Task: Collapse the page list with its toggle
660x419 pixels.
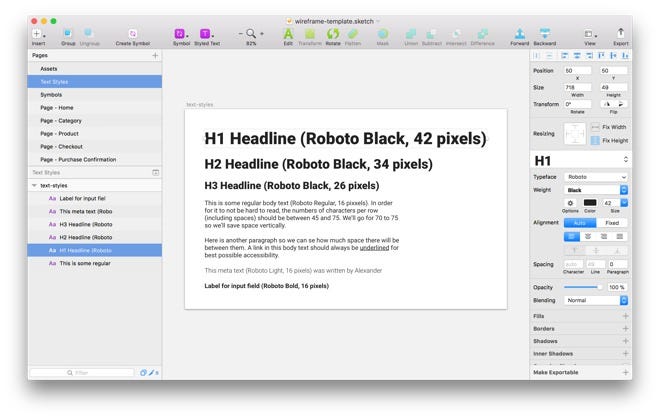Action: point(155,173)
